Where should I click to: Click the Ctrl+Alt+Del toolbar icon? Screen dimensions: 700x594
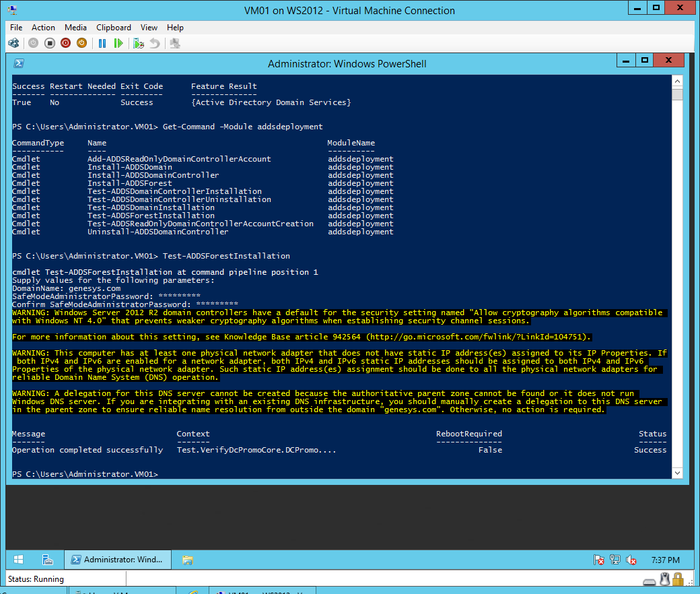click(13, 43)
